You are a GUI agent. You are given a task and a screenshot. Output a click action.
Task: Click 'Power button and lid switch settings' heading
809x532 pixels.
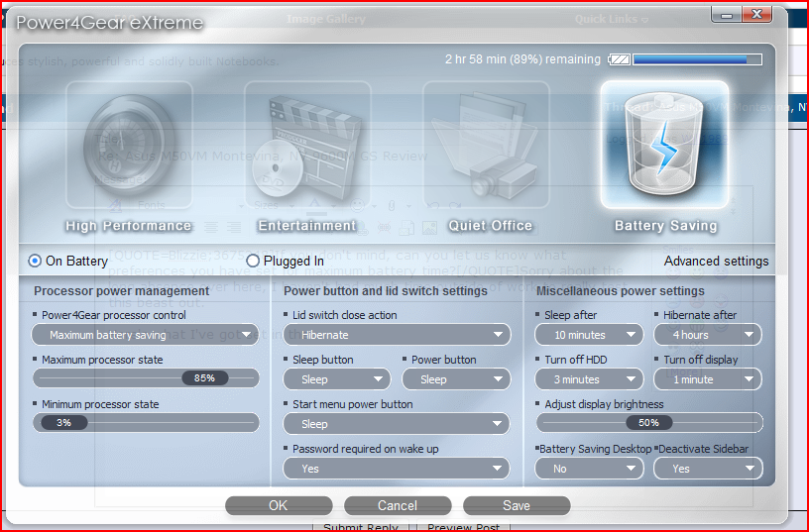386,291
